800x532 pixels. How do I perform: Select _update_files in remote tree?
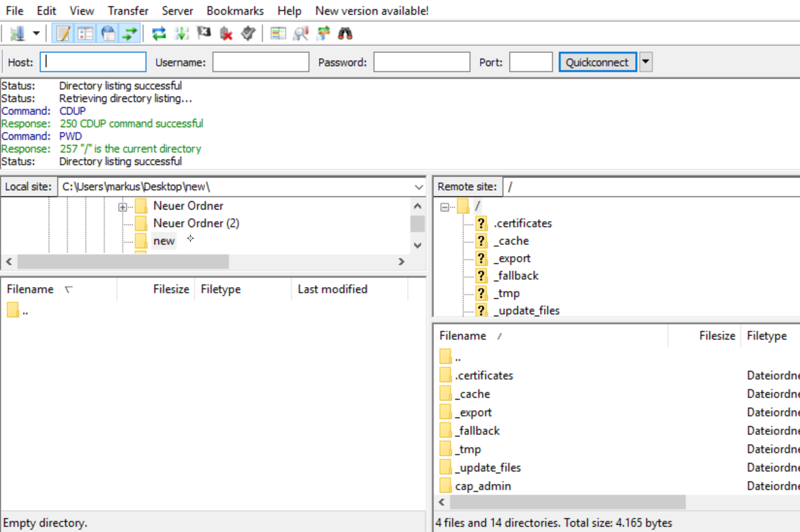click(526, 310)
